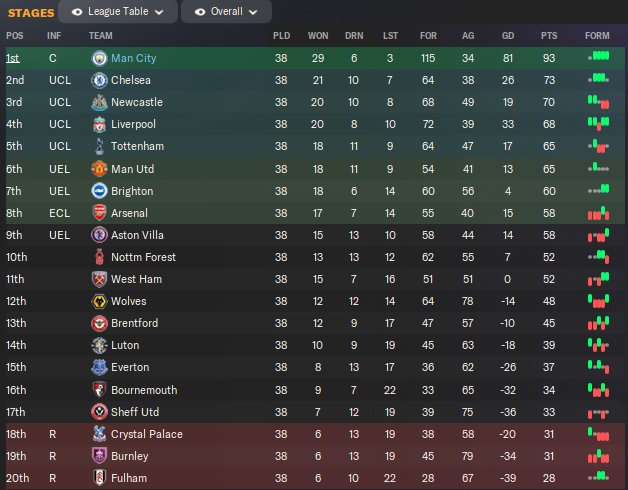Screen dimensions: 628x490
Task: Click the eye icon on League Table
Action: (x=76, y=12)
